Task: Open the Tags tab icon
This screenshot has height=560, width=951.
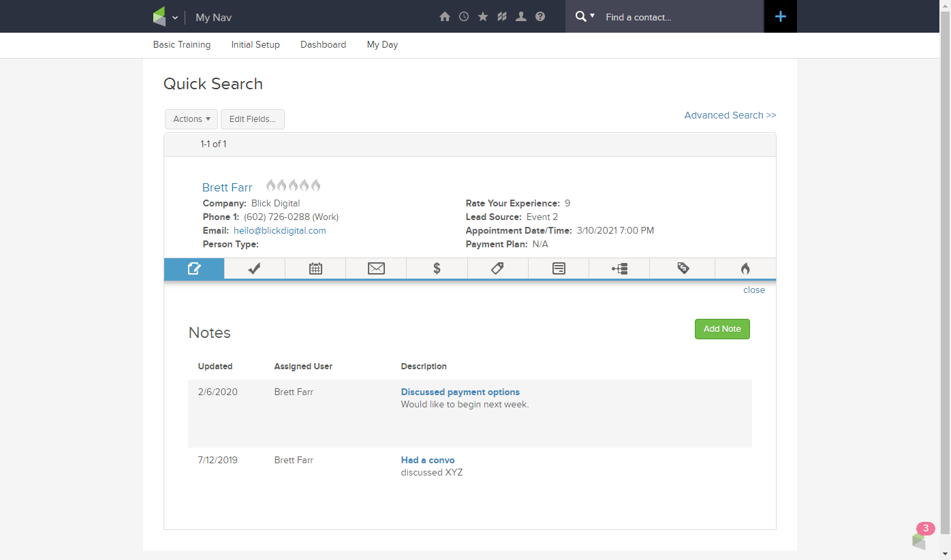Action: coord(497,268)
